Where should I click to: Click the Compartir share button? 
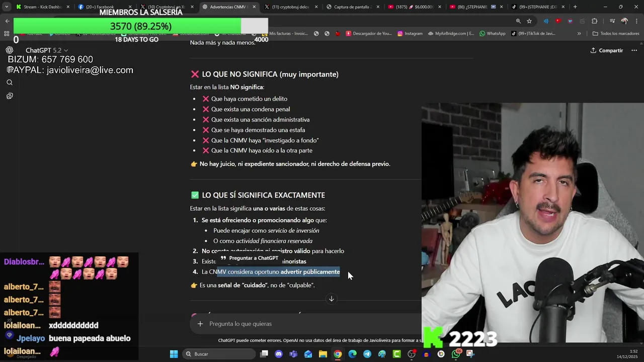(x=606, y=50)
